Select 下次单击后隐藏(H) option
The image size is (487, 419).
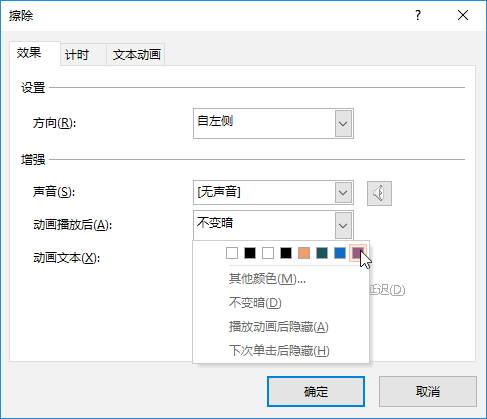281,351
